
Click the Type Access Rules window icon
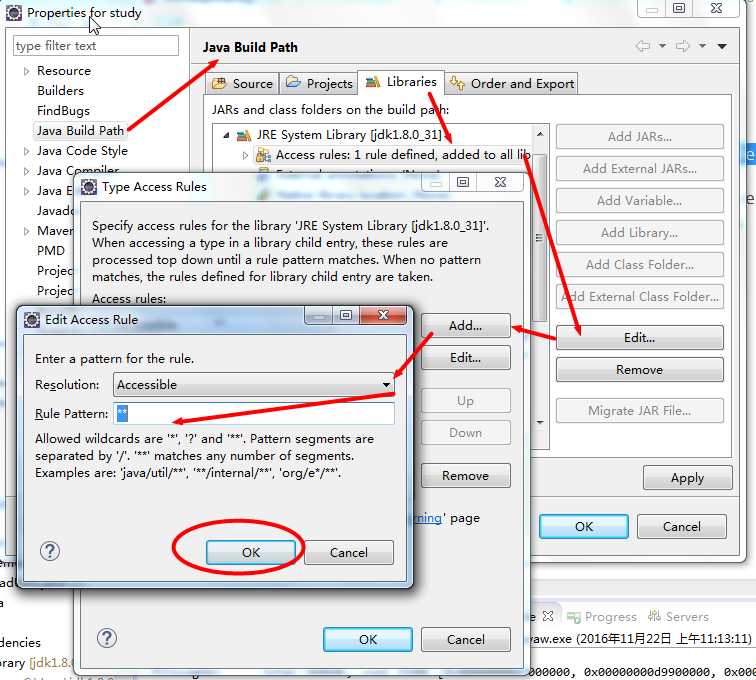tap(89, 187)
